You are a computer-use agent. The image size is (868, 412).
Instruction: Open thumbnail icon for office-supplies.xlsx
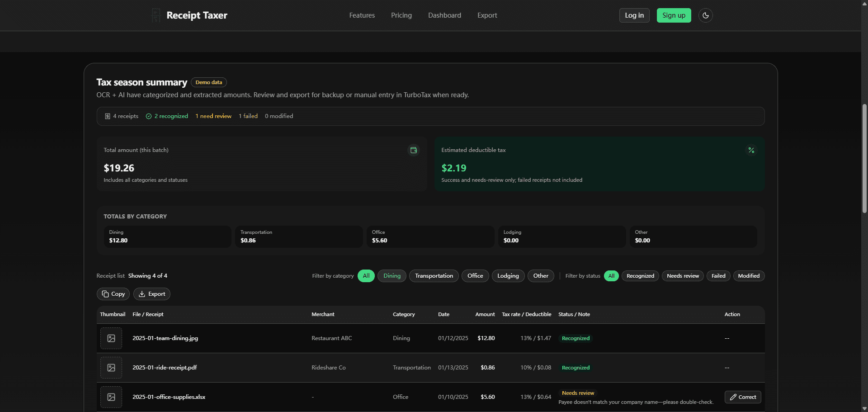coord(111,397)
